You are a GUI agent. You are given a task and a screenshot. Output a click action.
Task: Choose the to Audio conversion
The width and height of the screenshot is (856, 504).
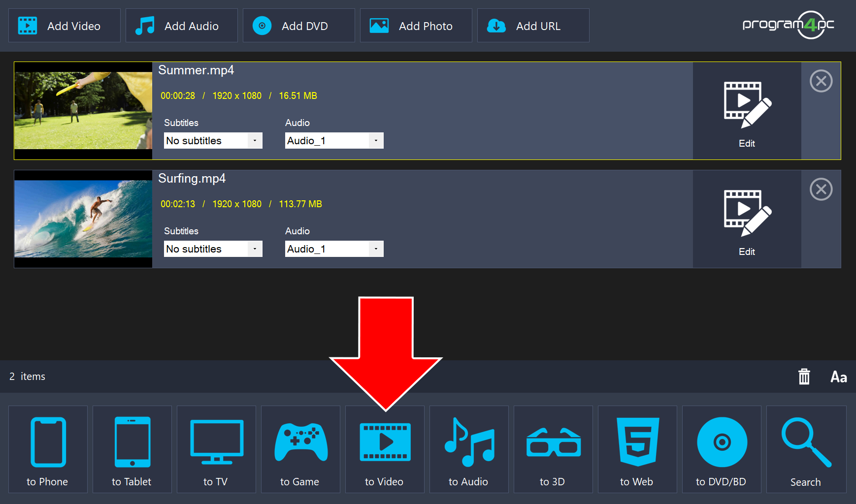(x=469, y=449)
